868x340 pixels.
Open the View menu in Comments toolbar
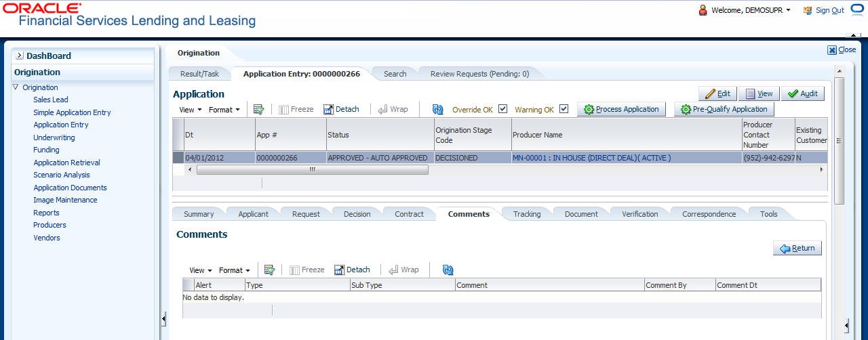coord(200,270)
